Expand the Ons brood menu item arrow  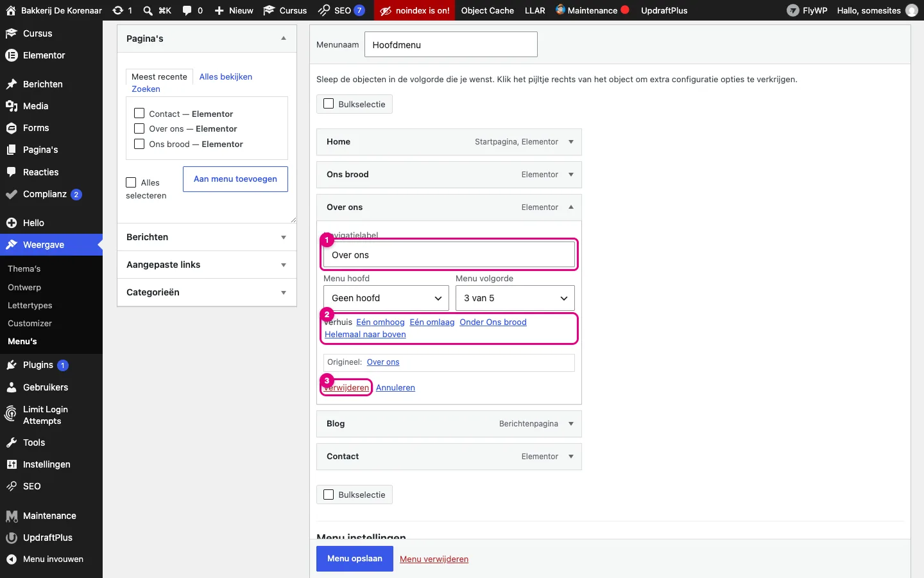[x=571, y=175]
